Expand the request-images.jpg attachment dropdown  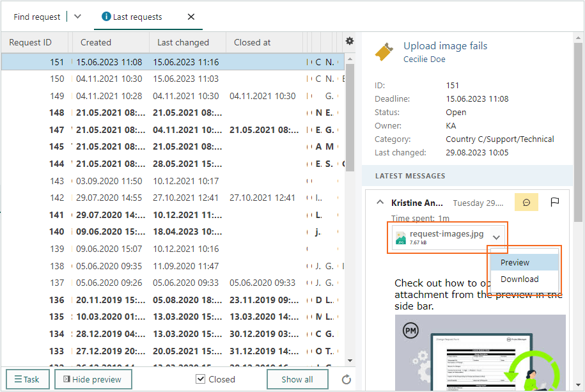(x=496, y=237)
